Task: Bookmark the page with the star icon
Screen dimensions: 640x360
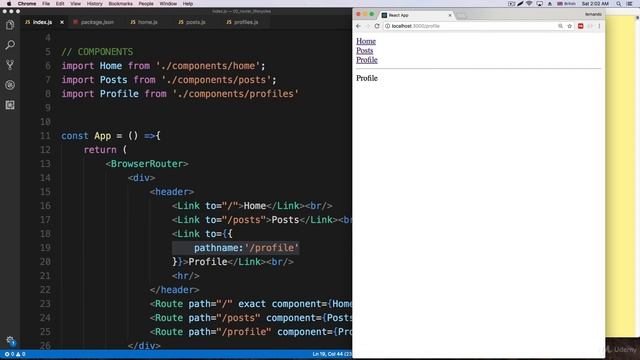Action: (569, 26)
